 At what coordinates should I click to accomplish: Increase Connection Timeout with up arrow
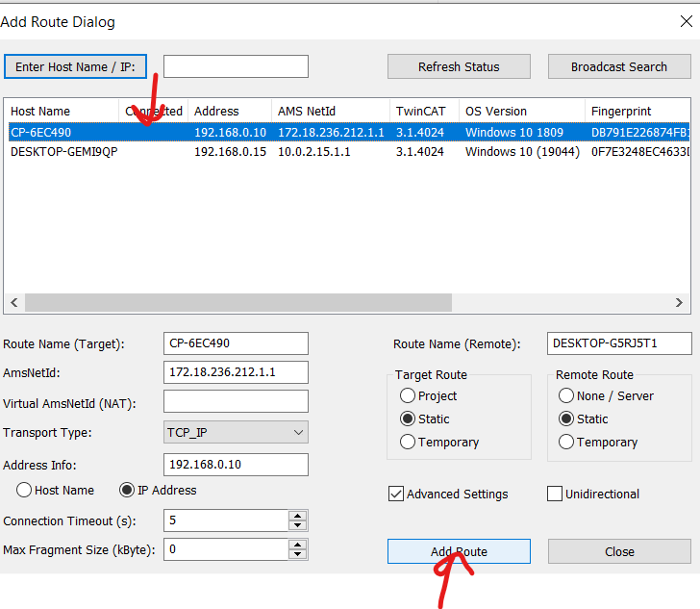298,517
